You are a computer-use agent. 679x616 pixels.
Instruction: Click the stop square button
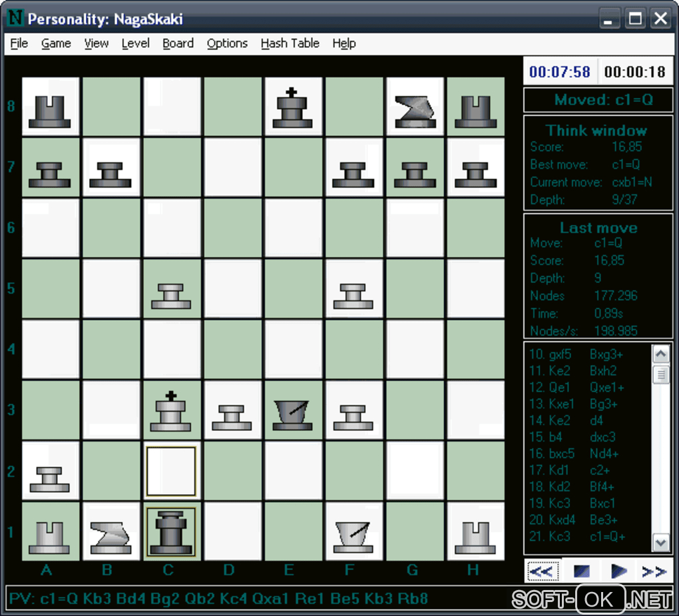click(582, 571)
